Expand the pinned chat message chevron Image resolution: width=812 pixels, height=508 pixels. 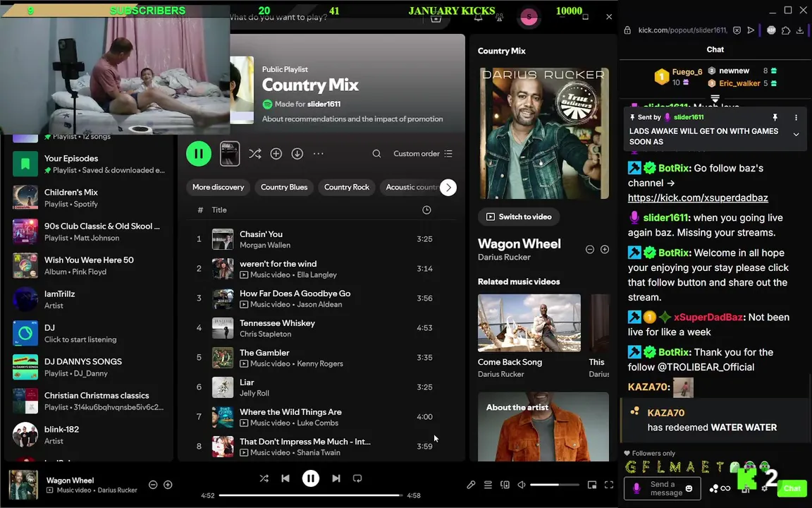pos(796,134)
